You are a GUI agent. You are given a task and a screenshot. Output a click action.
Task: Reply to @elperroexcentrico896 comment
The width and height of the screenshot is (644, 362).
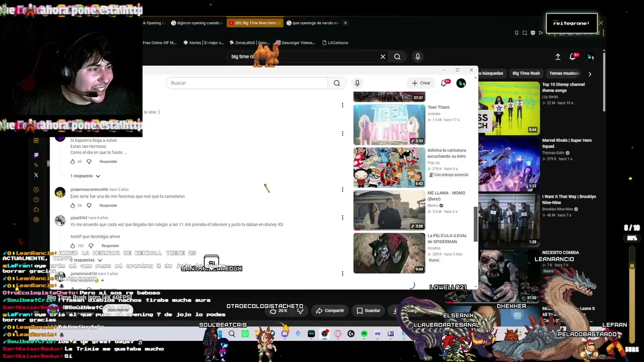108,206
